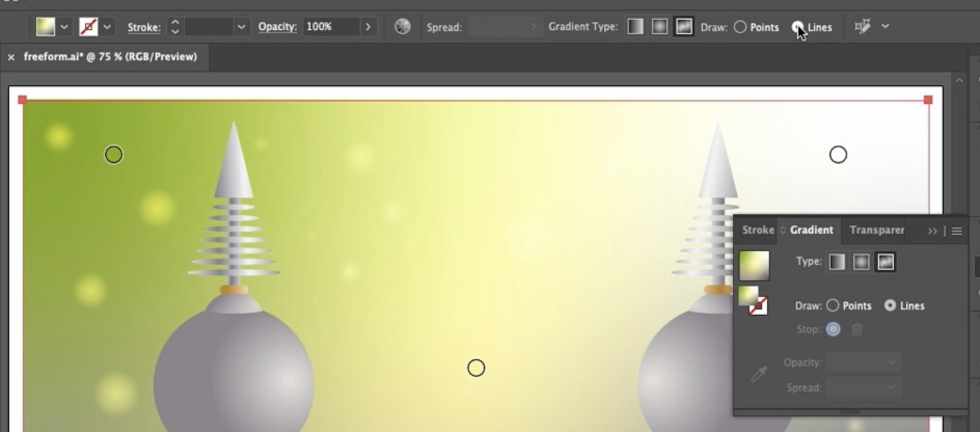
Task: Open the stroke swatch dropdown arrow
Action: coord(107,26)
